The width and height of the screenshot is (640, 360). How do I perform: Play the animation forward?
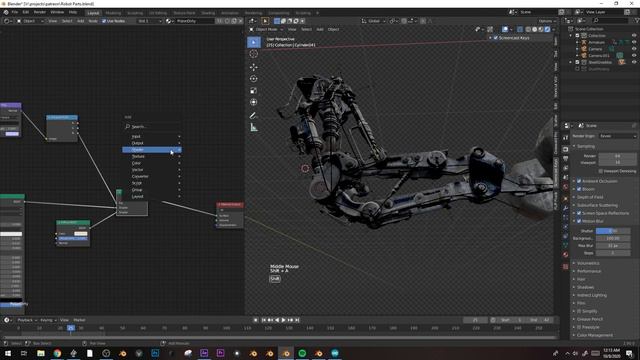[x=284, y=320]
